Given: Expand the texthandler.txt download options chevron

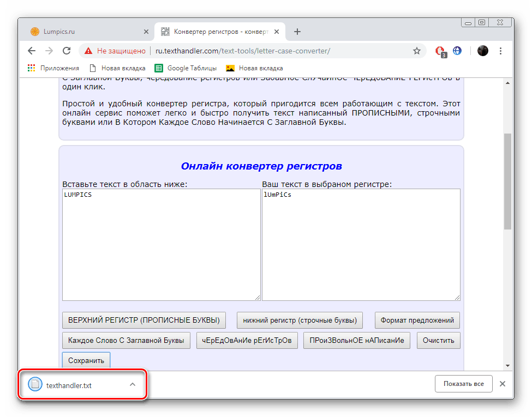Looking at the screenshot, I should (133, 384).
